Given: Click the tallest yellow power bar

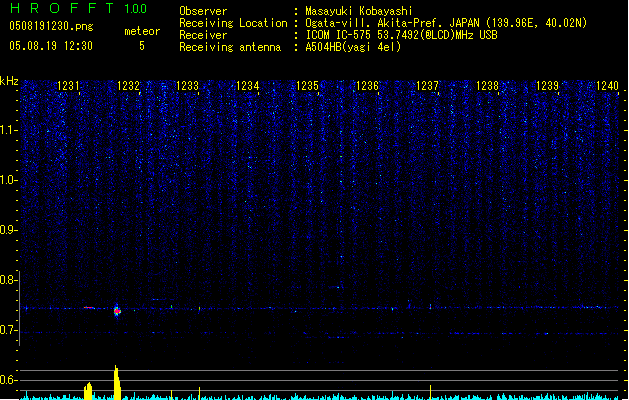Looking at the screenshot, I should coord(117,382).
